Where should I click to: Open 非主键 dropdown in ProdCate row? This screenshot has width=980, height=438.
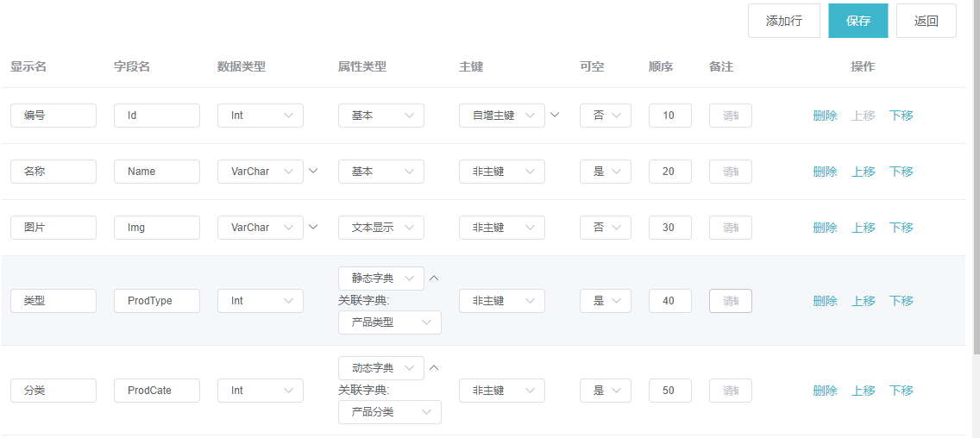coord(502,391)
